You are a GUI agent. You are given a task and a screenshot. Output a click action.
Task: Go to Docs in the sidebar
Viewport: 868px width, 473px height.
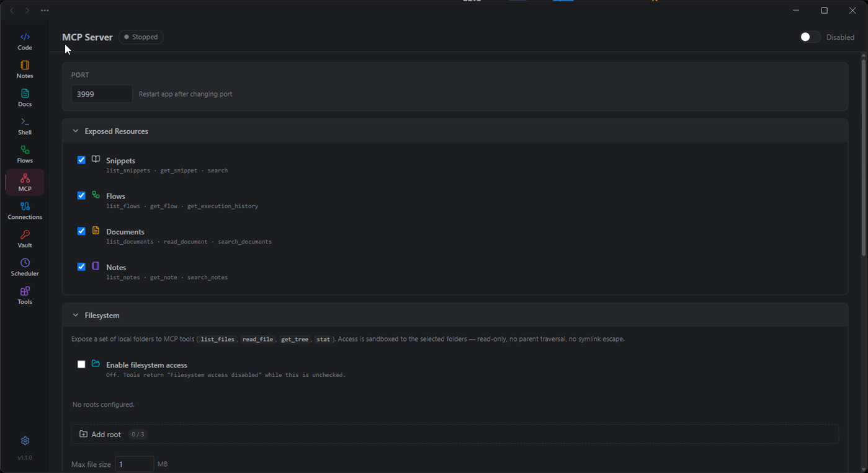point(25,98)
